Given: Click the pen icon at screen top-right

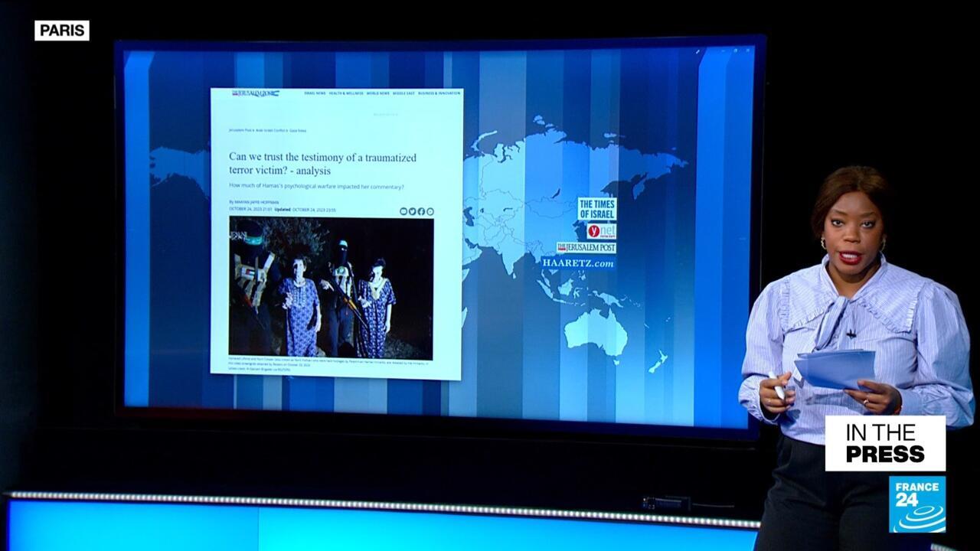Looking at the screenshot, I should (x=698, y=51).
